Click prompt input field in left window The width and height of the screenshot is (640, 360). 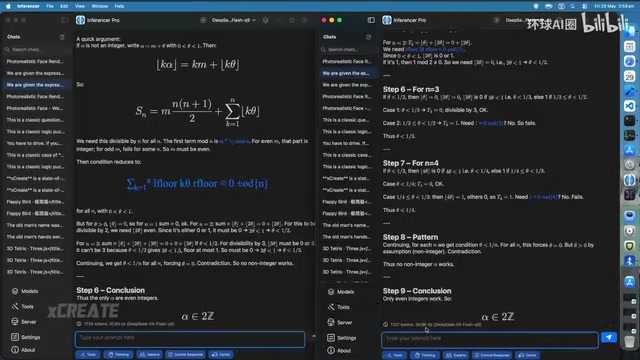(x=190, y=339)
